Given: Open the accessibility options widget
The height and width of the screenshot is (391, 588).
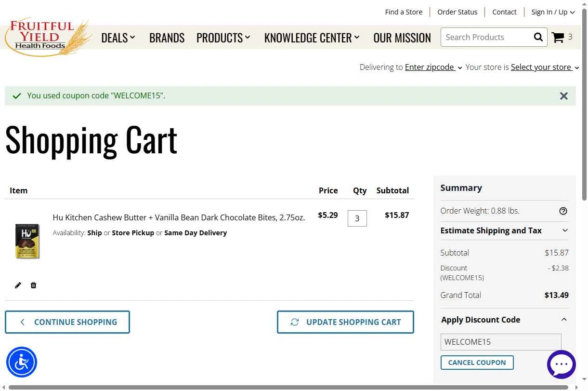Looking at the screenshot, I should pos(22,362).
